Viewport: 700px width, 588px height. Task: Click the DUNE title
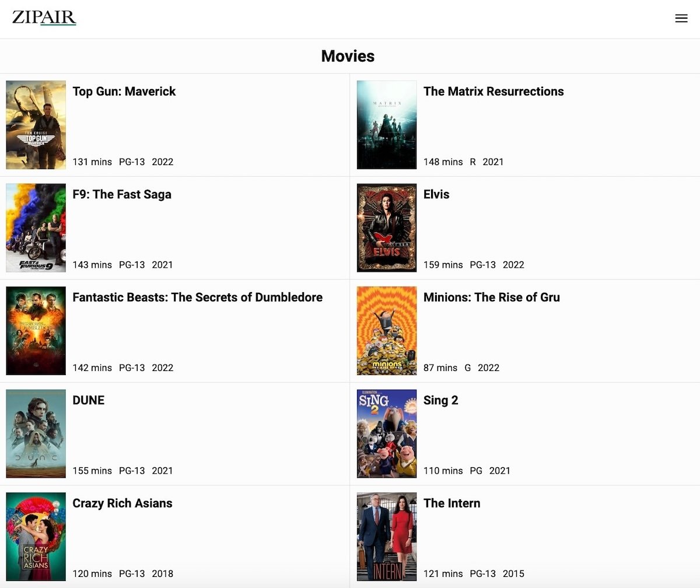(89, 400)
